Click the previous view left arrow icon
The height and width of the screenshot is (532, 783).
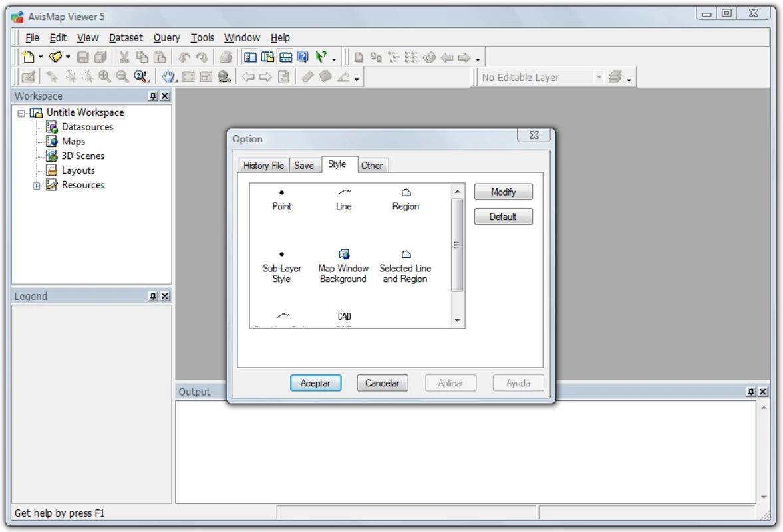click(248, 77)
